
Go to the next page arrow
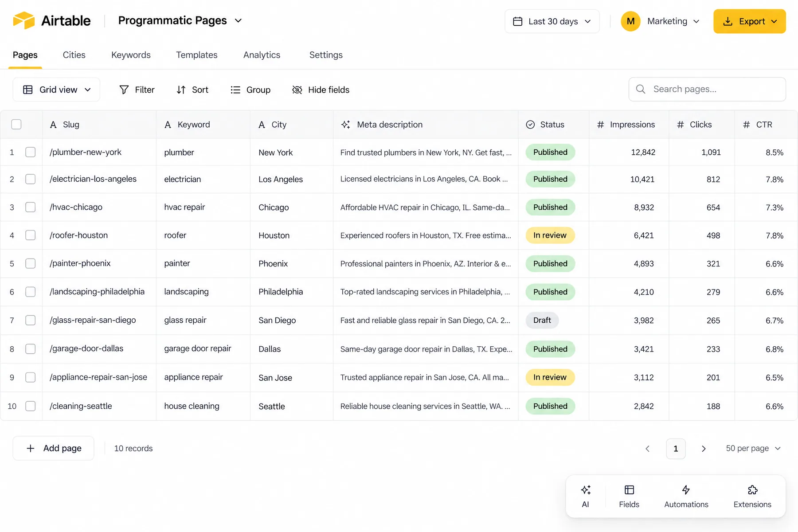pos(704,449)
